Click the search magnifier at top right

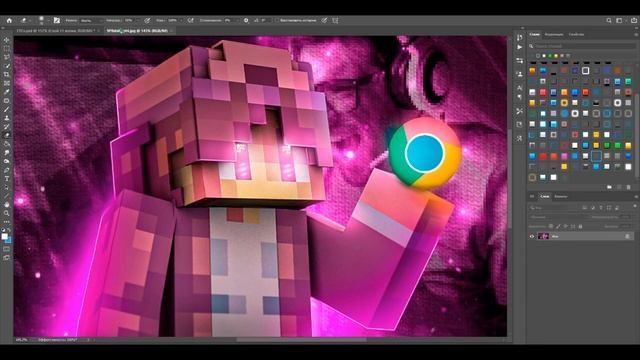(609, 20)
